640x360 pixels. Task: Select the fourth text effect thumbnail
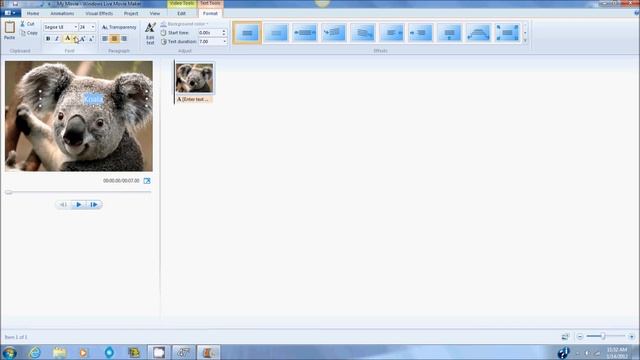coord(334,33)
